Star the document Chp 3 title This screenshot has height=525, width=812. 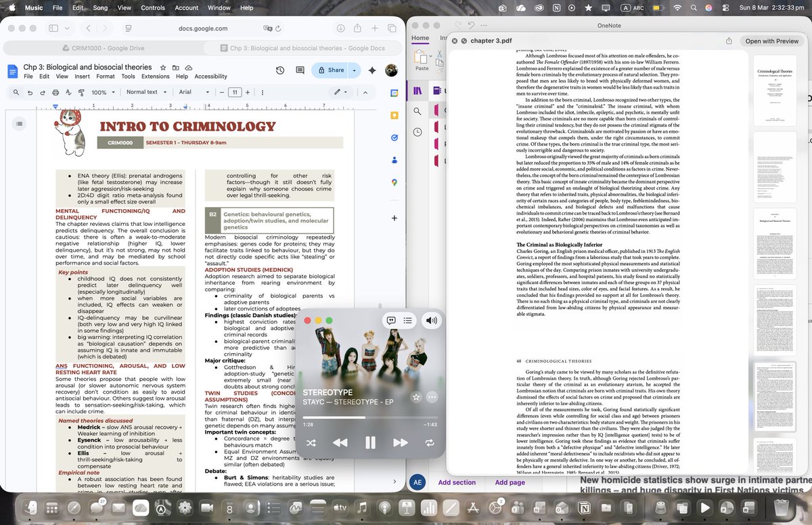(163, 67)
